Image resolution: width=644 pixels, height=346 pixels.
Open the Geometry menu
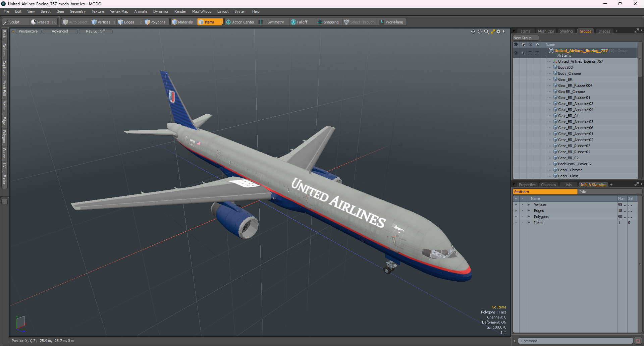77,11
